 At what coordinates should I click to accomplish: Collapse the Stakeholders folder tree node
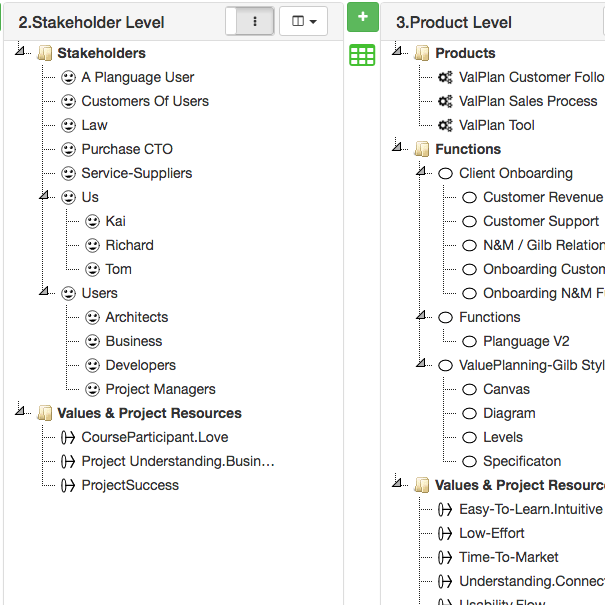pyautogui.click(x=20, y=51)
